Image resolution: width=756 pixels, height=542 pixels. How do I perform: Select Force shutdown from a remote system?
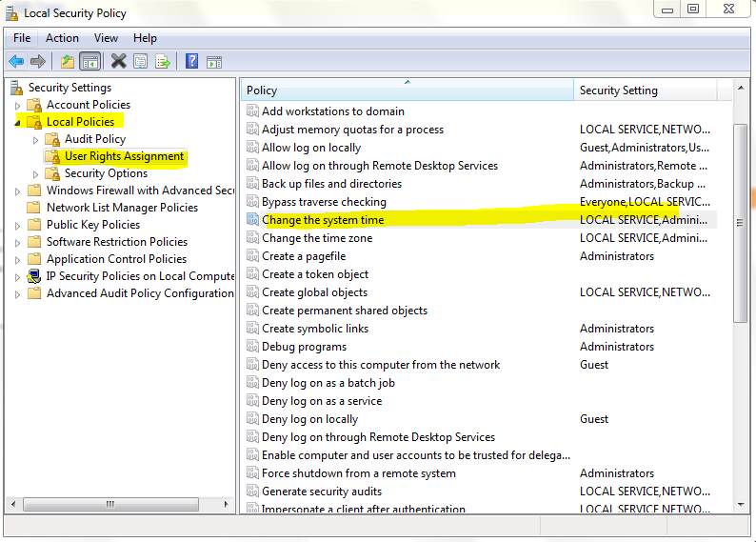359,473
